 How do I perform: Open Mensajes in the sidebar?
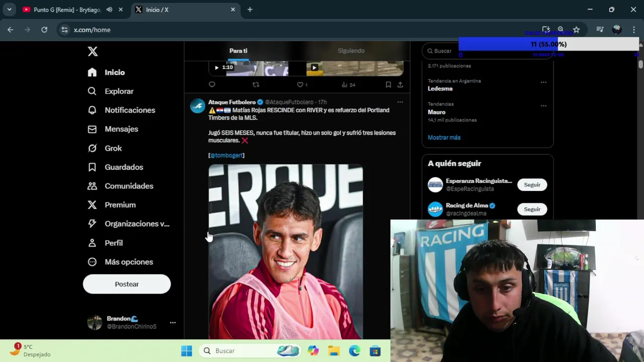[x=113, y=129]
